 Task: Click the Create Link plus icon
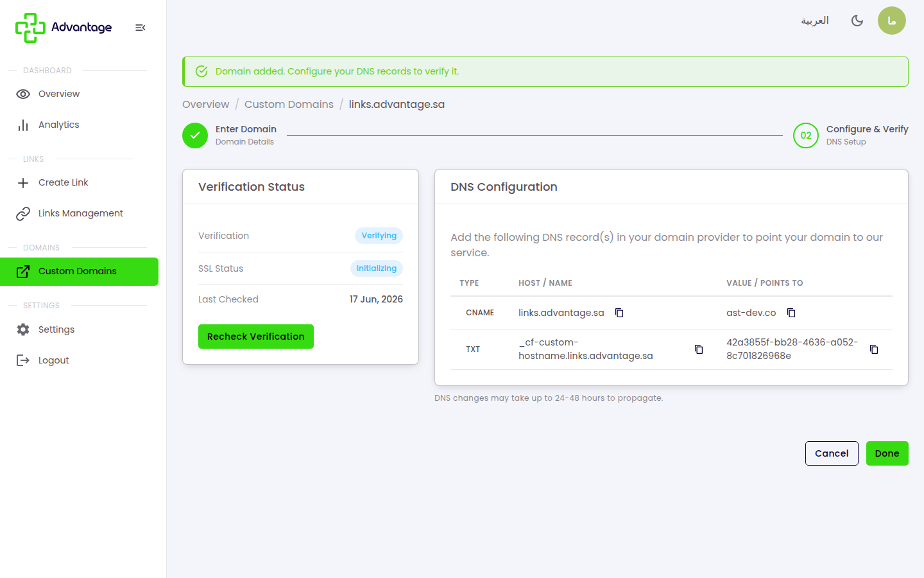point(23,182)
